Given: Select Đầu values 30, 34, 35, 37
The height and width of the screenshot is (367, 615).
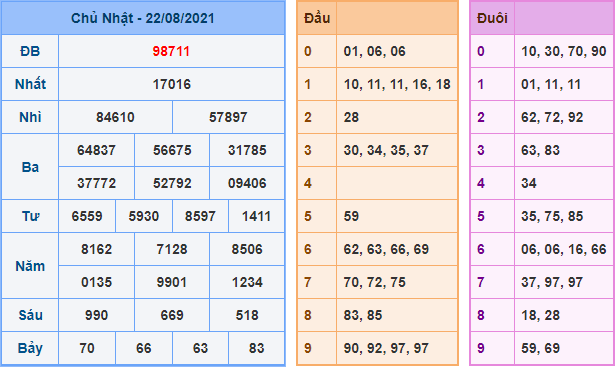Looking at the screenshot, I should (x=386, y=150).
